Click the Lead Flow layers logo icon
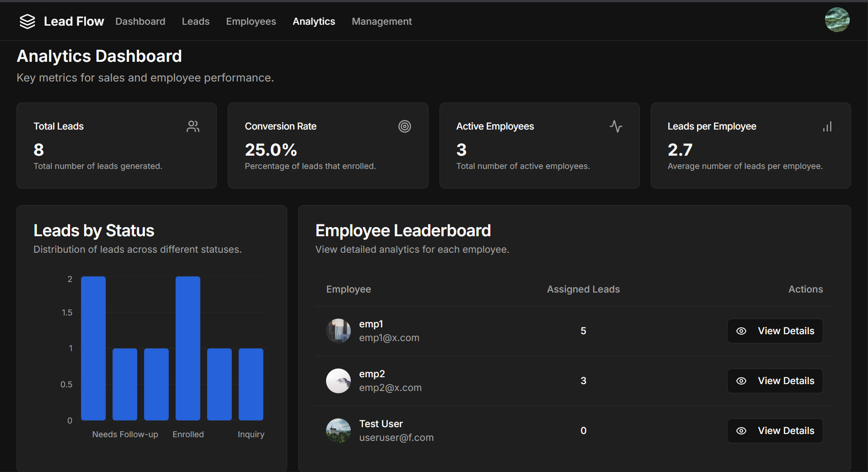The height and width of the screenshot is (472, 868). coord(27,21)
